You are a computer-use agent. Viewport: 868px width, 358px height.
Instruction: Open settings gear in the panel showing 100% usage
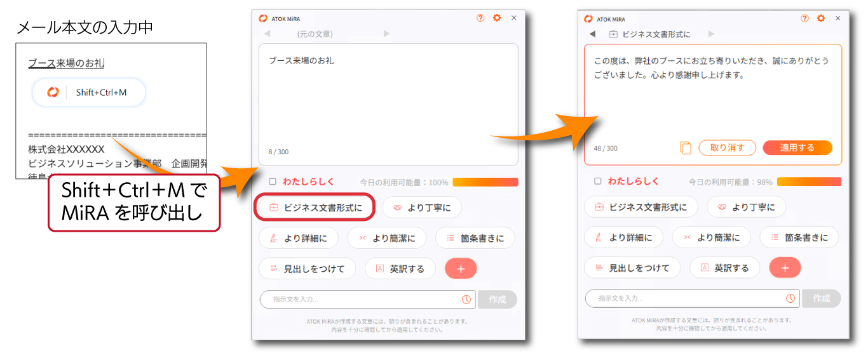tap(497, 18)
